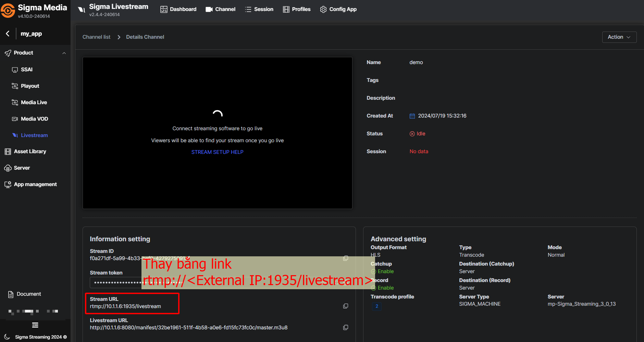
Task: Open the Dashboard tab
Action: click(x=178, y=9)
